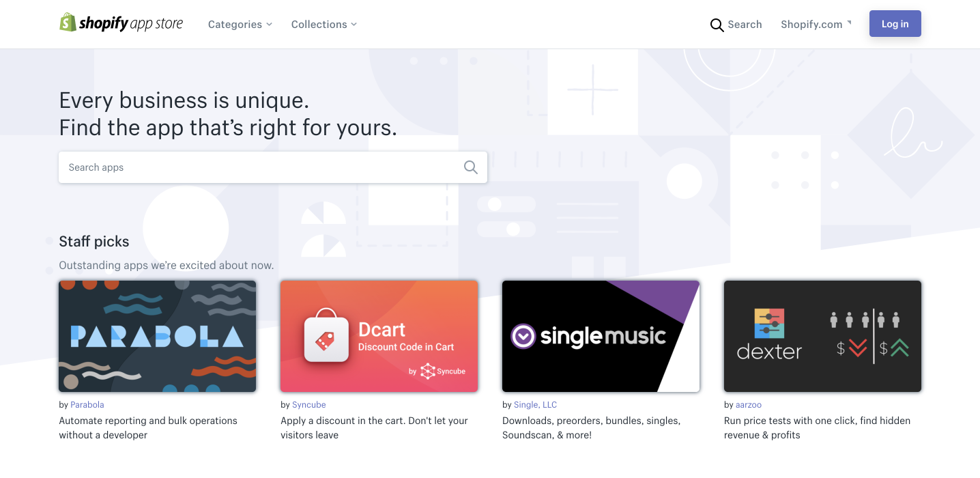Viewport: 980px width, 478px height.
Task: Click the Single Music purple circle logo
Action: coord(523,336)
